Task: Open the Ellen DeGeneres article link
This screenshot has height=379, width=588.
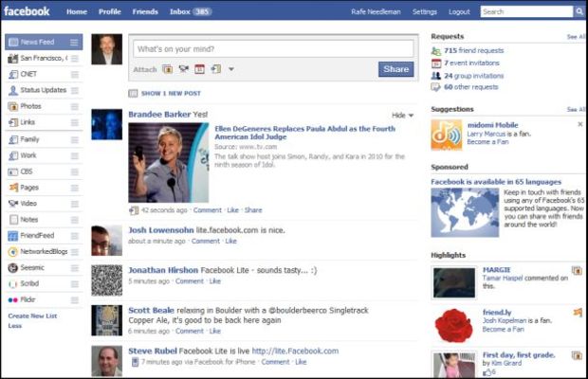Action: point(304,133)
